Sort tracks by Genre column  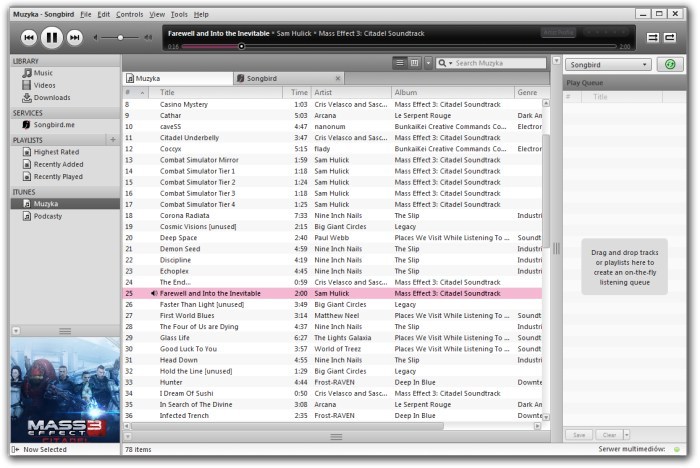(x=528, y=92)
